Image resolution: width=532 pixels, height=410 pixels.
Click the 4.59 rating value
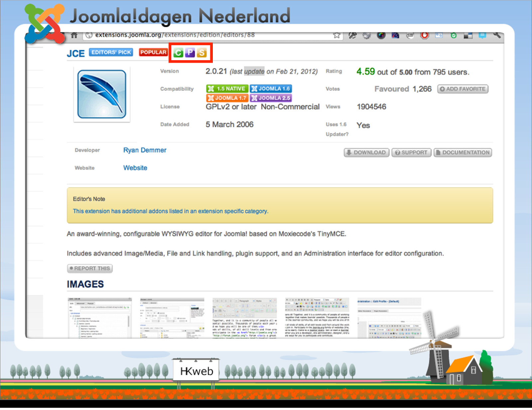(x=365, y=72)
